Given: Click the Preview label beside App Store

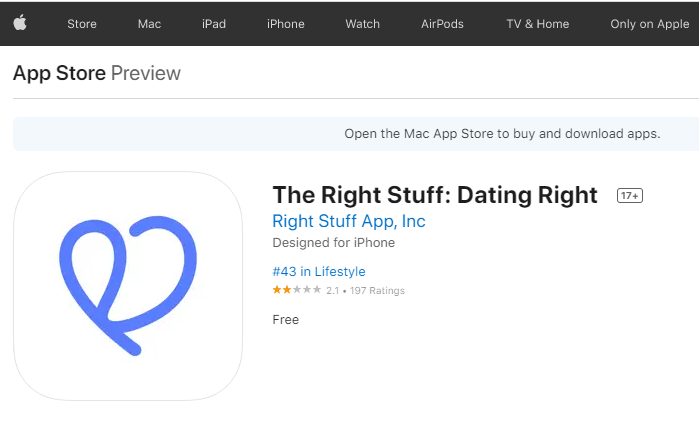Looking at the screenshot, I should click(x=146, y=73).
